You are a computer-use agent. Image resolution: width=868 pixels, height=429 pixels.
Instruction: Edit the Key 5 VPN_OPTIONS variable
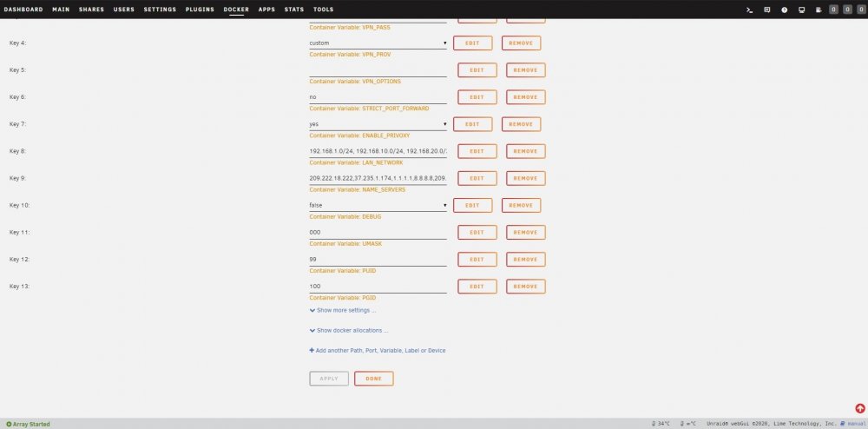tap(477, 70)
